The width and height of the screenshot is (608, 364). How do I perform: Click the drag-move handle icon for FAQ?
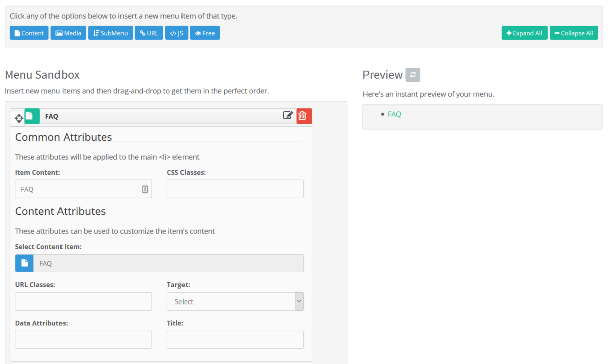point(19,118)
